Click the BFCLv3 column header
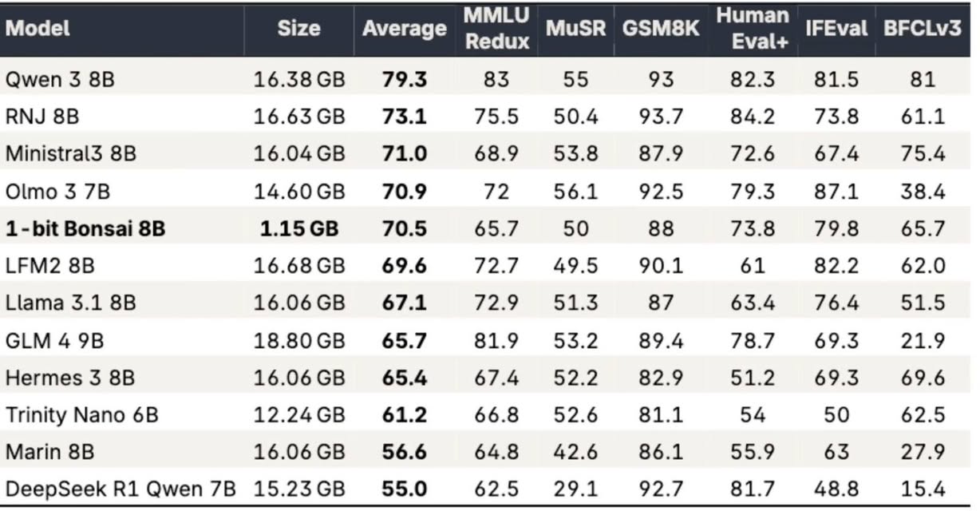The width and height of the screenshot is (980, 511). [x=922, y=29]
